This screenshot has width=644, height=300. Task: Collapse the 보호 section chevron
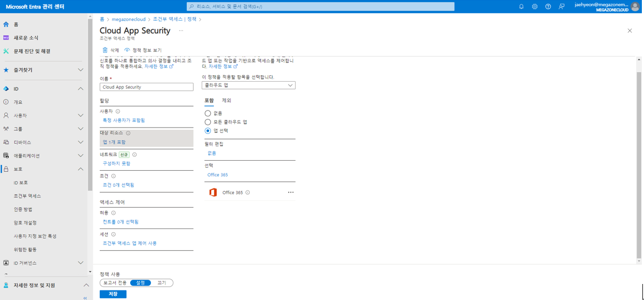[81, 169]
